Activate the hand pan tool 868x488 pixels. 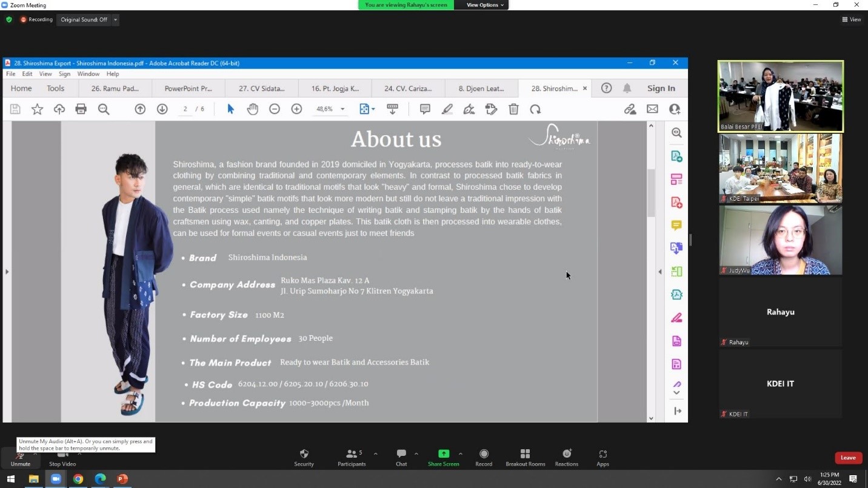pyautogui.click(x=252, y=109)
